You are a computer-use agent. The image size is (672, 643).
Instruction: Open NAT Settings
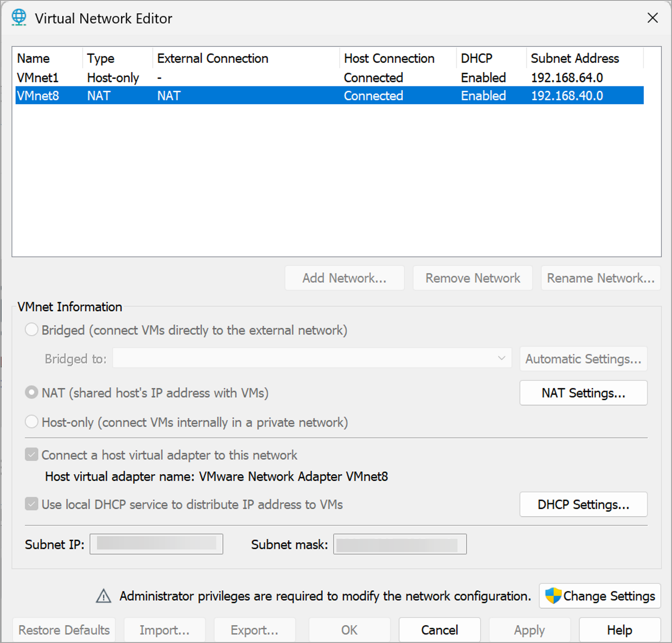pyautogui.click(x=583, y=393)
